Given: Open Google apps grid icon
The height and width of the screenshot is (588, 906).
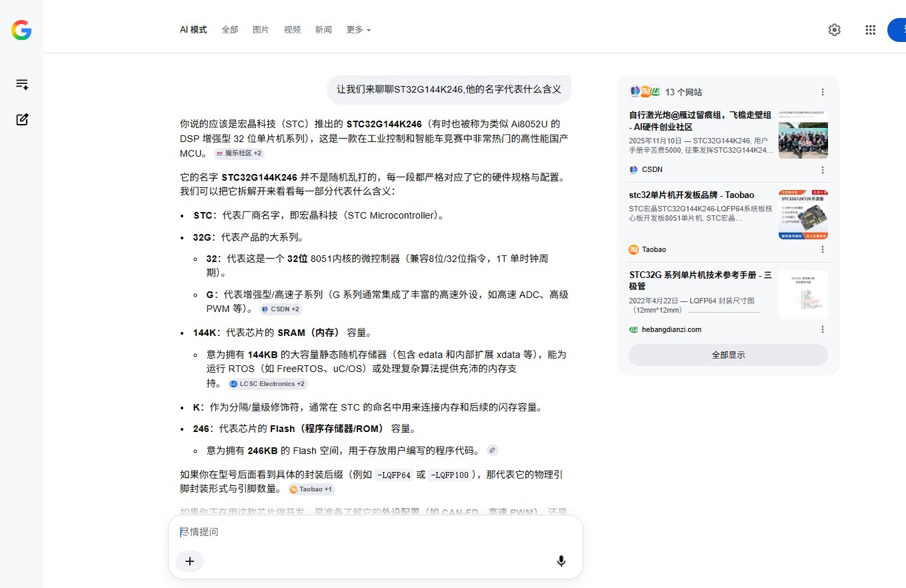Looking at the screenshot, I should click(870, 30).
